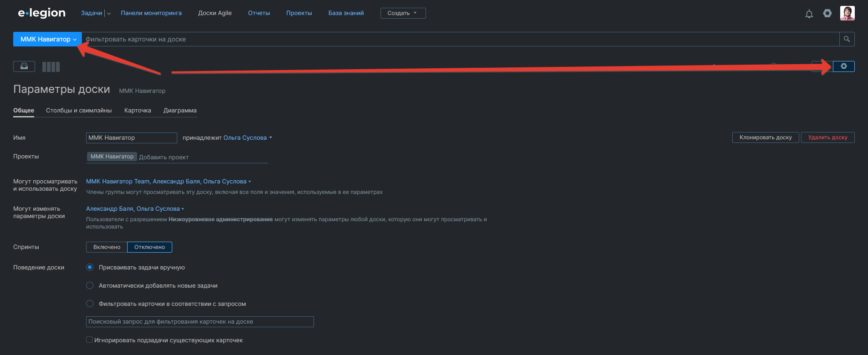Click the magnifier search icon
Image resolution: width=868 pixels, height=355 pixels.
click(847, 39)
